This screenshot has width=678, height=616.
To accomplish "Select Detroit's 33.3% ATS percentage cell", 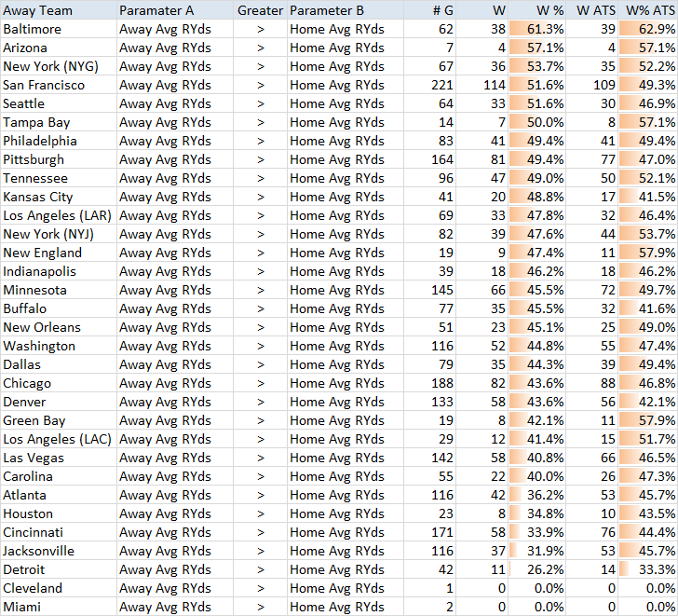I will click(x=648, y=568).
